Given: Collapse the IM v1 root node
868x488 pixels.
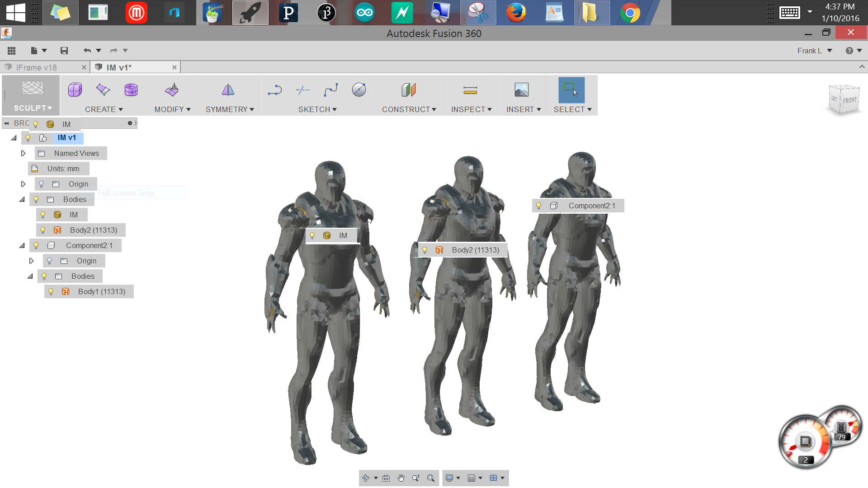Looking at the screenshot, I should (14, 138).
